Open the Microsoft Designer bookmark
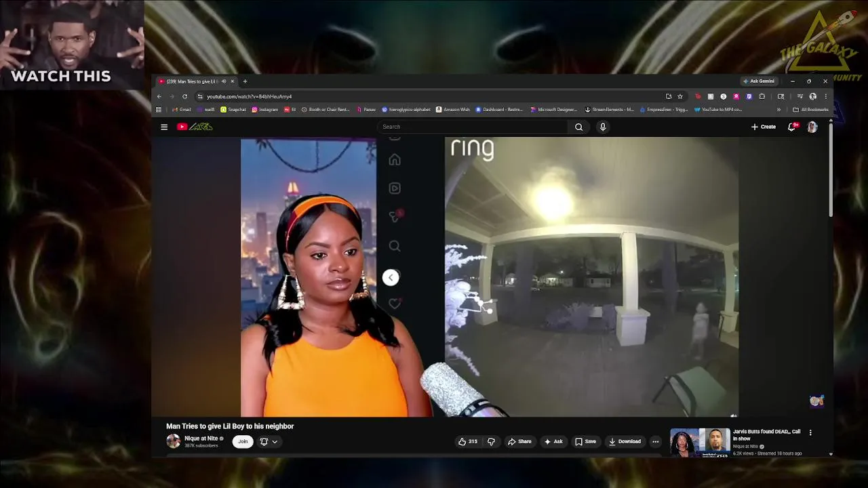Screen dimensions: 868x488 point(554,109)
